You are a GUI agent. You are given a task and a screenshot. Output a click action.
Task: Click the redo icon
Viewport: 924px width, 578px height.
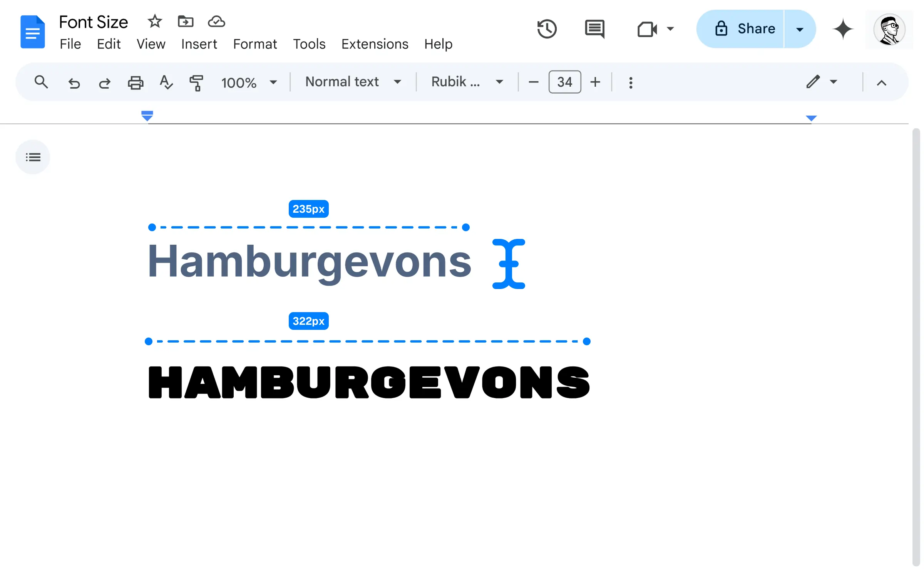pos(104,82)
